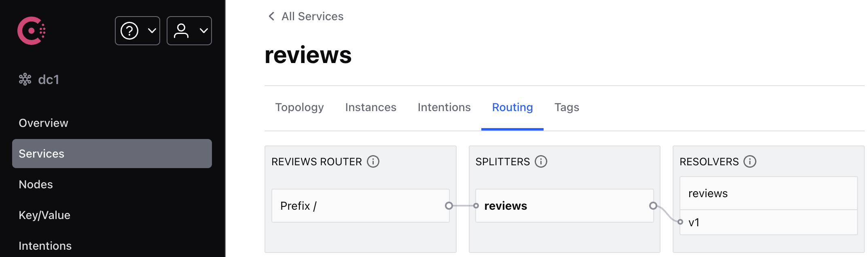Open the Tags tab
The image size is (868, 257).
pos(567,107)
